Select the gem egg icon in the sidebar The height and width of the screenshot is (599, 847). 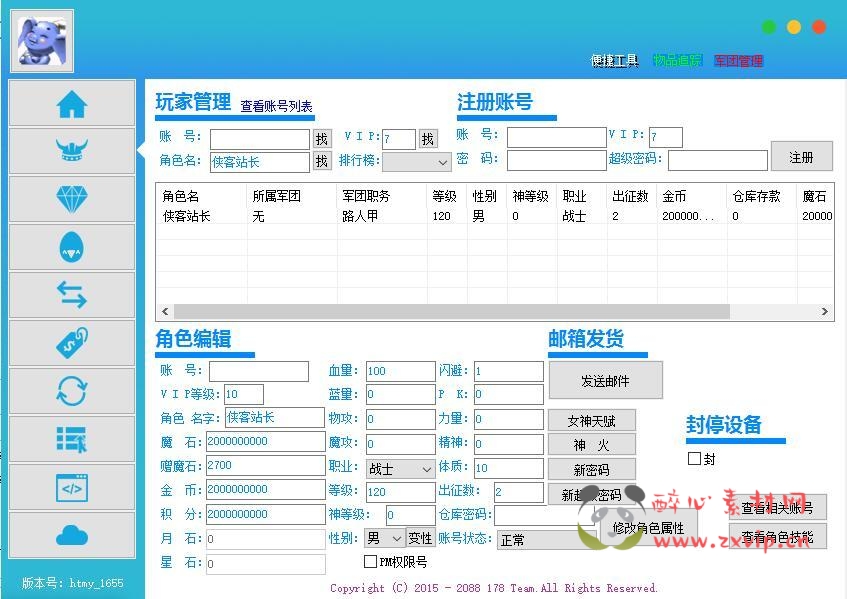(71, 247)
